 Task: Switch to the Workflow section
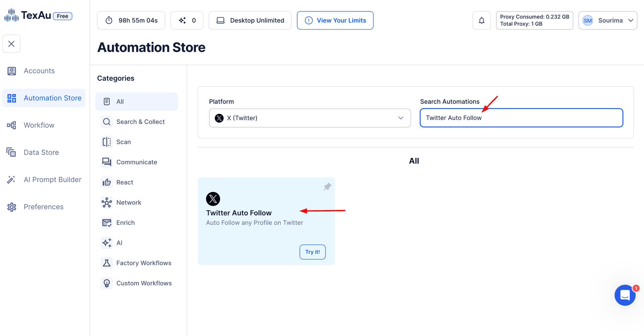(x=39, y=125)
